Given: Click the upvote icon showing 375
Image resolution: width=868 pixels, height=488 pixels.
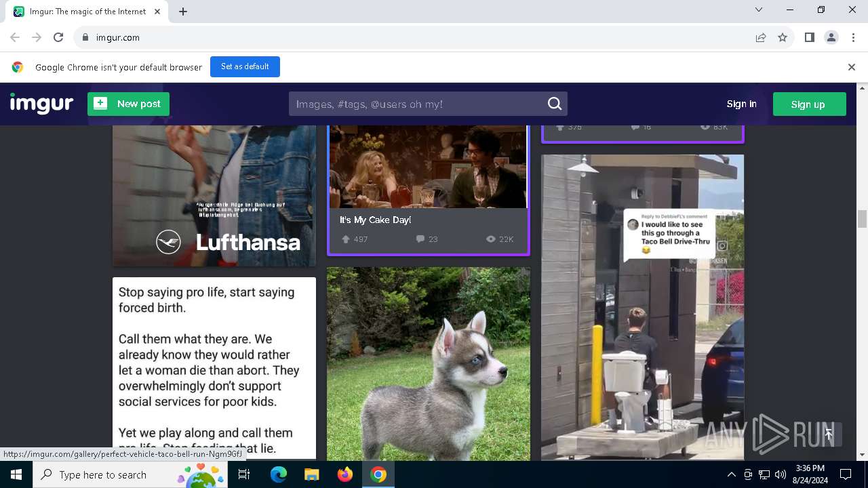Looking at the screenshot, I should click(x=560, y=127).
